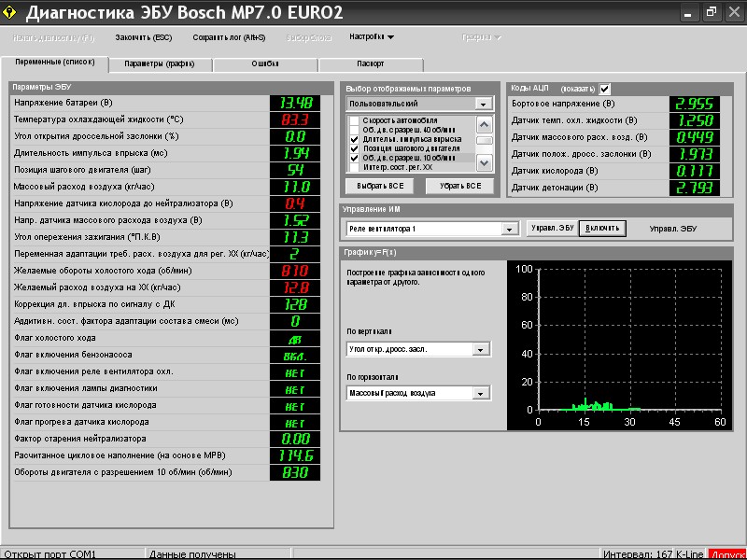Click Фактор старения нейтрализатора value 0.00
Screen dimensions: 747x560
coord(295,439)
